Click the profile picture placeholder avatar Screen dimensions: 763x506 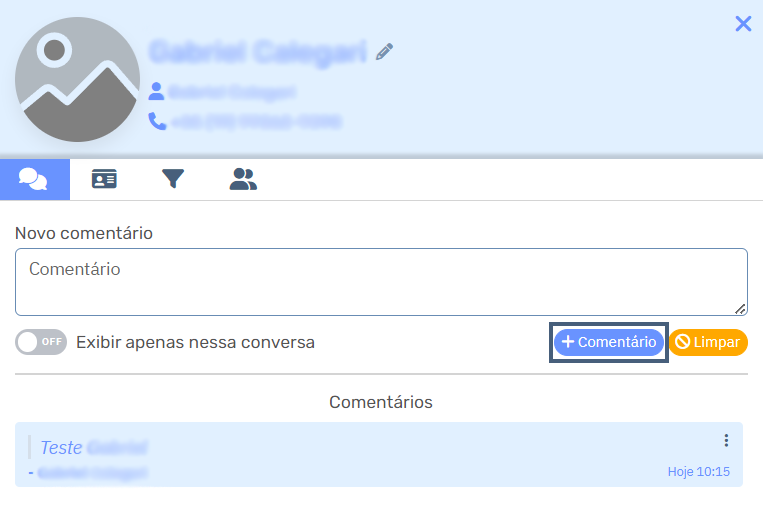77,79
